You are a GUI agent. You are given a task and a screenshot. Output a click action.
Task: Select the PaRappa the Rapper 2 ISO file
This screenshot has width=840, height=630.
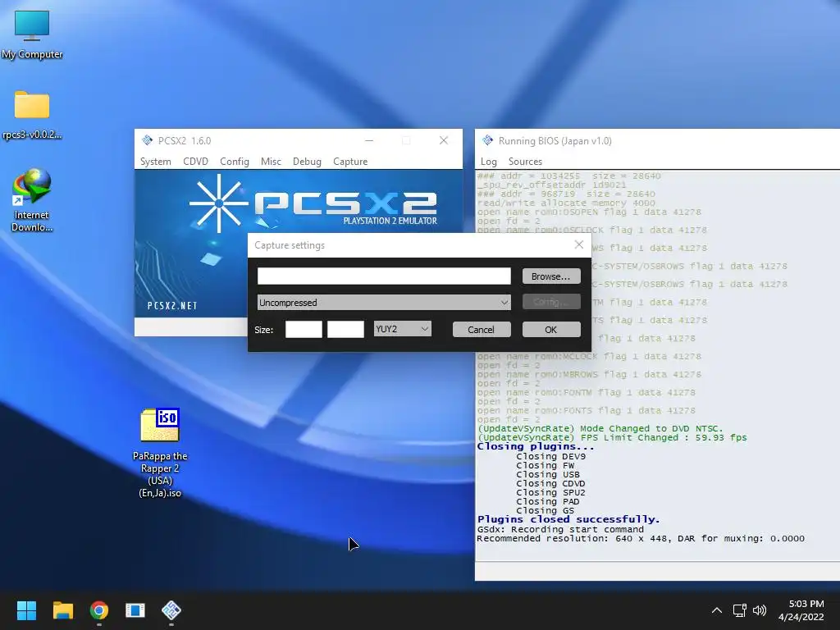pyautogui.click(x=160, y=453)
